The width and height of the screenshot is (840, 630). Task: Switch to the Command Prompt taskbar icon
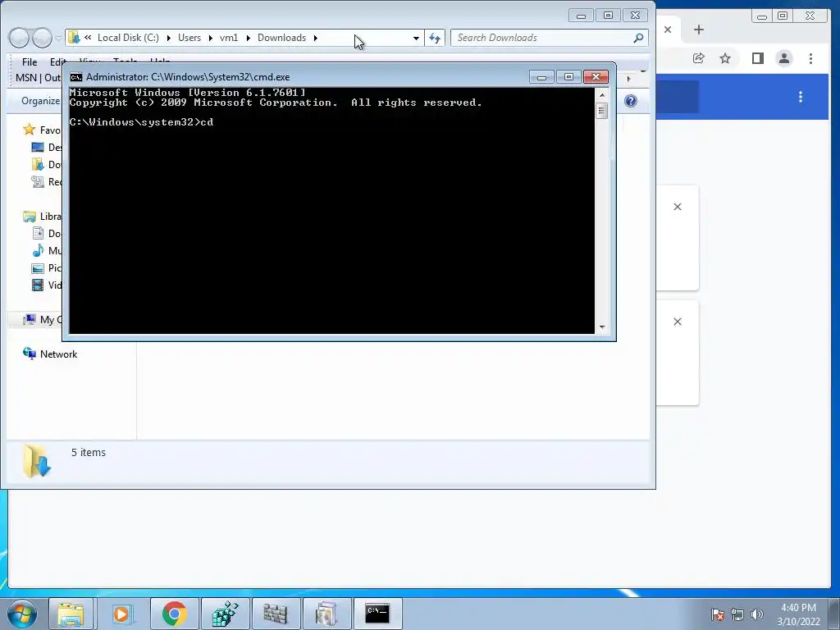click(377, 614)
